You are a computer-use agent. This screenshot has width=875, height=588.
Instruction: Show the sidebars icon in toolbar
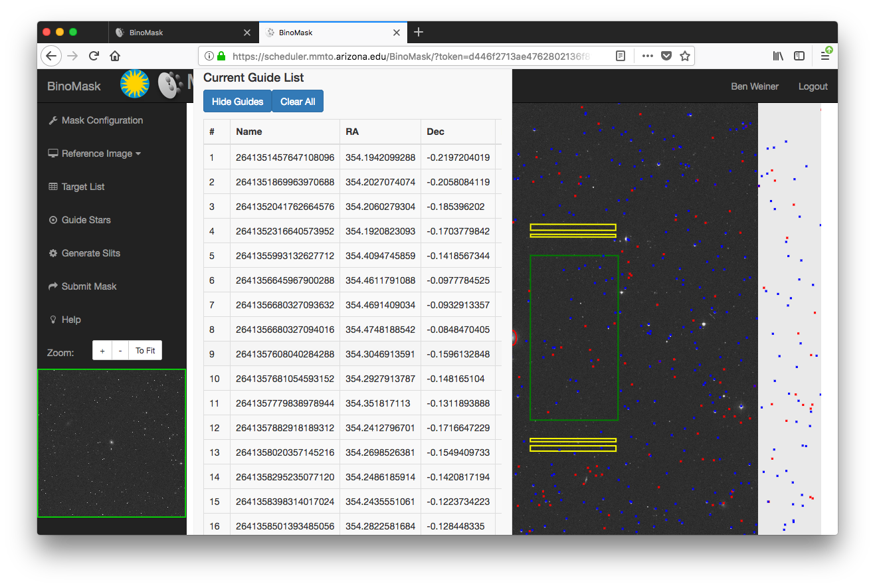(x=799, y=56)
